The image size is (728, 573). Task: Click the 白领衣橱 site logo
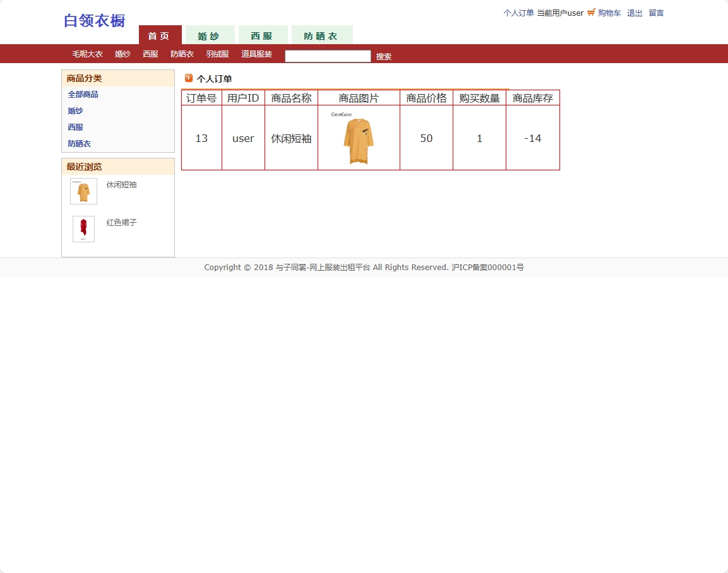[x=94, y=20]
